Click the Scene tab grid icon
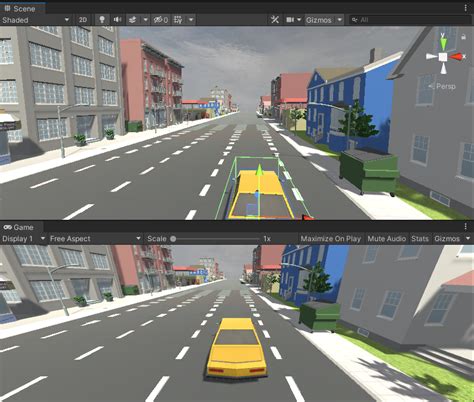474x402 pixels. pos(7,8)
